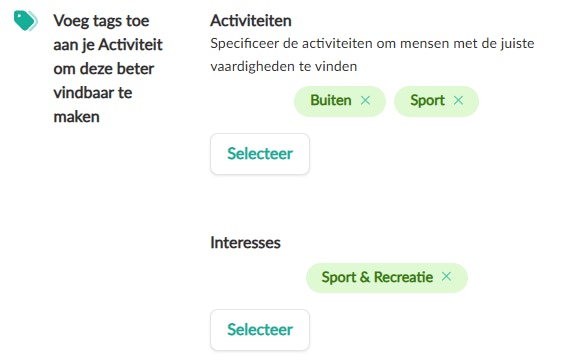Viewport: 571px width, 361px height.
Task: Remove the Sport activity tag via X
Action: 458,100
